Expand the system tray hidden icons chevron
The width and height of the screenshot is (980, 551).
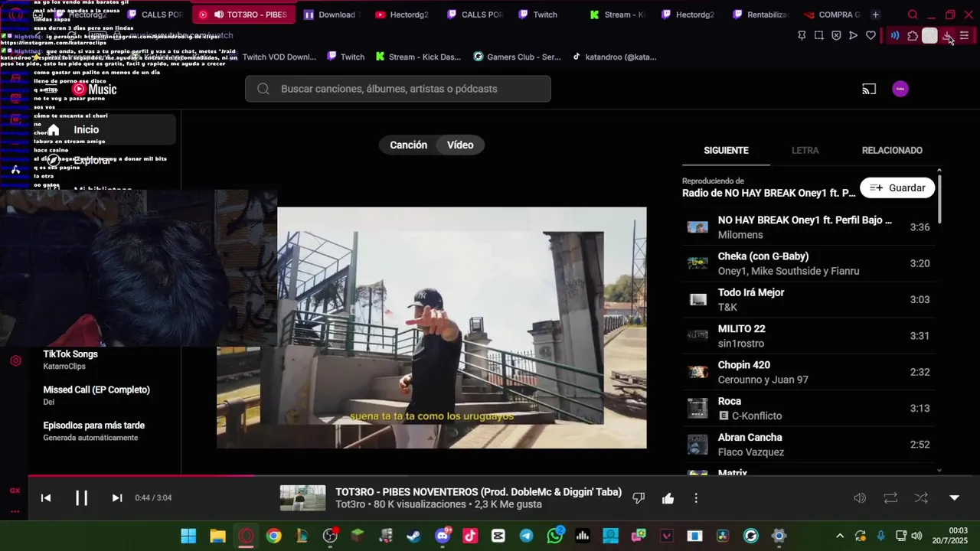pyautogui.click(x=840, y=536)
